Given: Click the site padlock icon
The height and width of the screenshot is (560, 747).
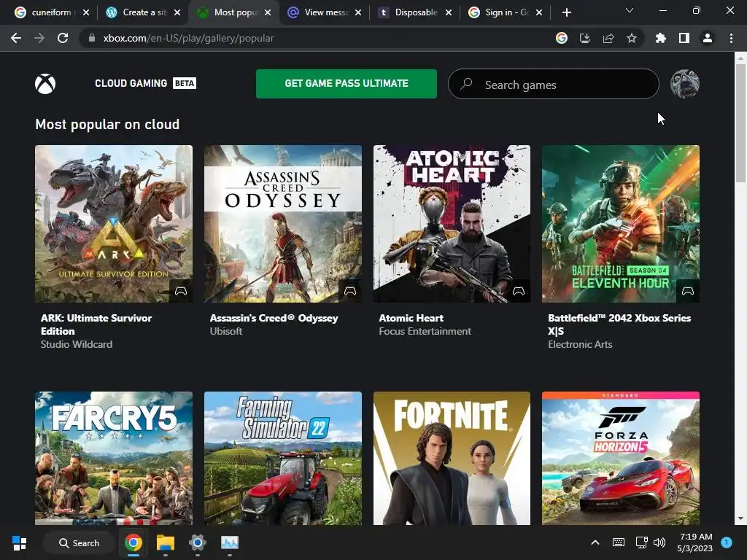Looking at the screenshot, I should (91, 38).
